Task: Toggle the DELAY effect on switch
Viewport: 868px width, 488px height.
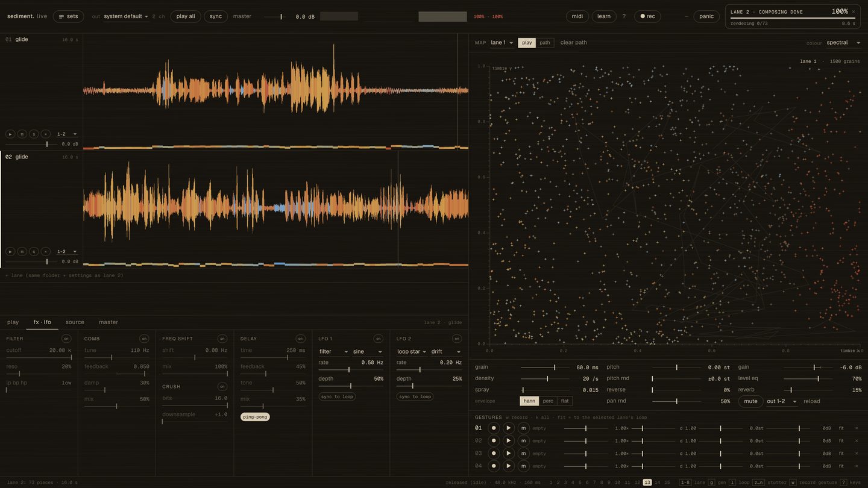Action: click(x=300, y=339)
